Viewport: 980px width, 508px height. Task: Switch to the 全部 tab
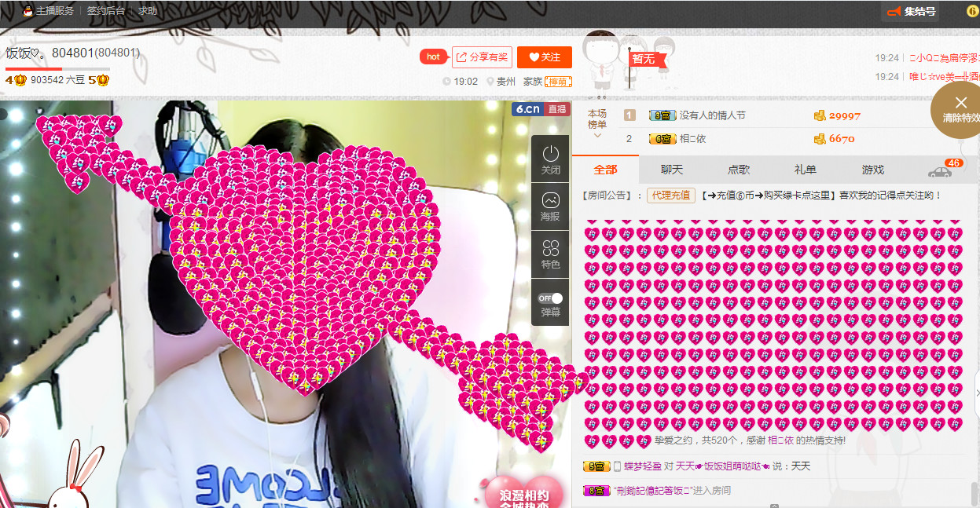[x=606, y=170]
